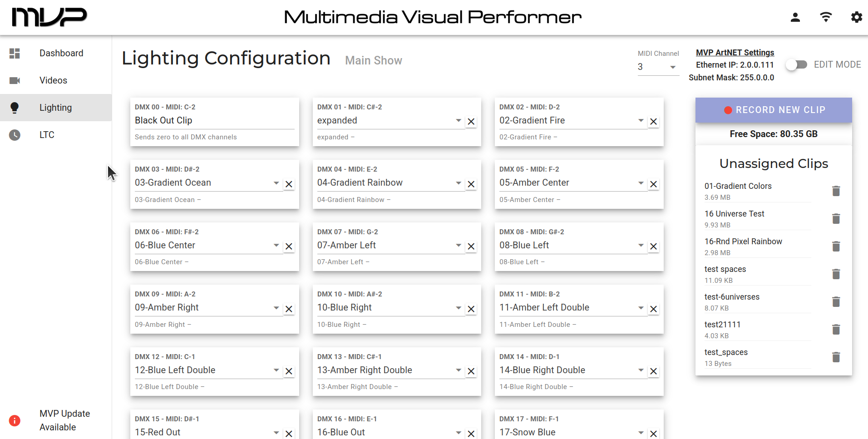Image resolution: width=868 pixels, height=439 pixels.
Task: Toggle the Edit Mode switch
Action: tap(797, 64)
